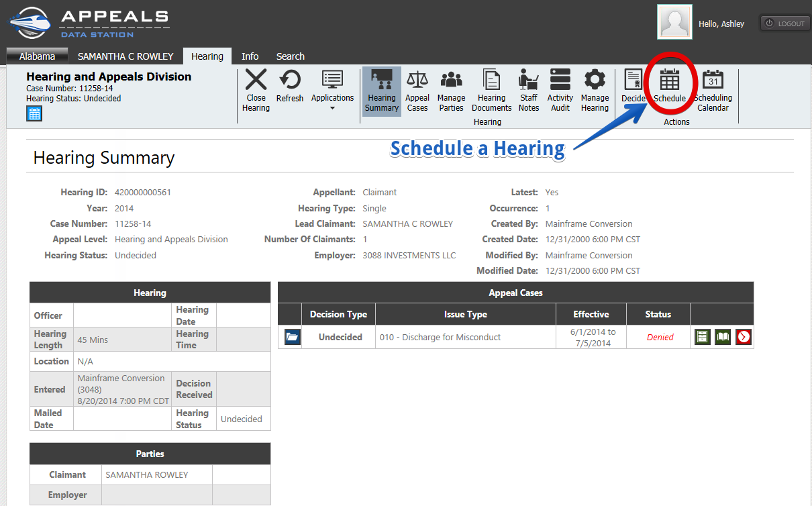Log out using the LOGOUT button
This screenshot has width=812, height=506.
coord(785,23)
